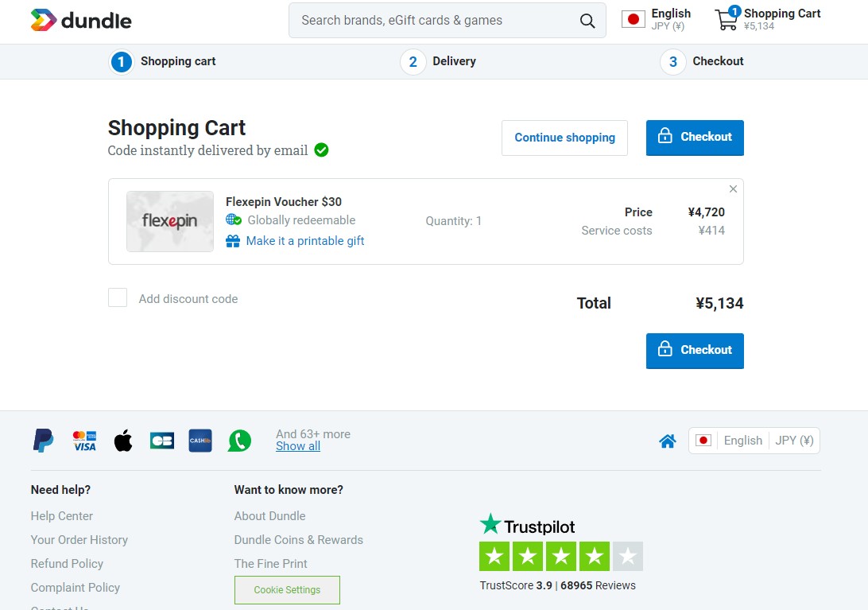The height and width of the screenshot is (610, 868).
Task: Click the TrustScore 3.9 reviews text
Action: tap(557, 585)
